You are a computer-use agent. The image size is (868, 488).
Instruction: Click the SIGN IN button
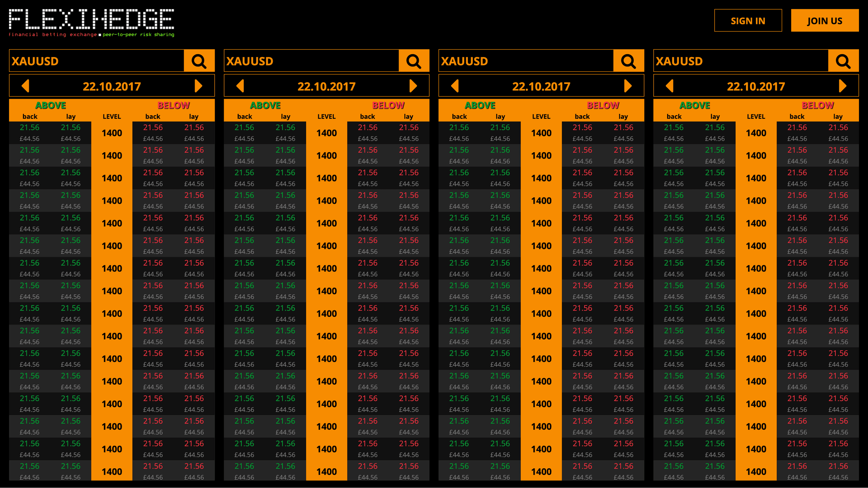pos(748,21)
